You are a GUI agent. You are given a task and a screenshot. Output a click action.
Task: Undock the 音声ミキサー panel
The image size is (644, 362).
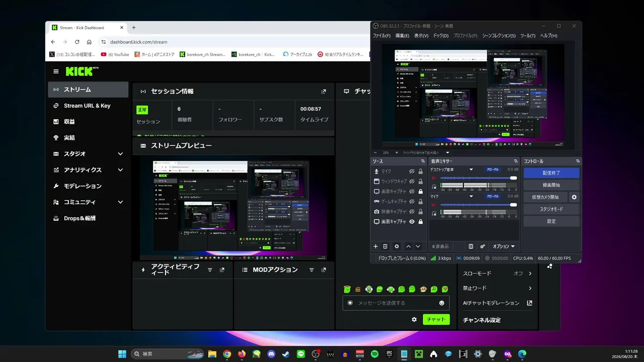pos(516,161)
